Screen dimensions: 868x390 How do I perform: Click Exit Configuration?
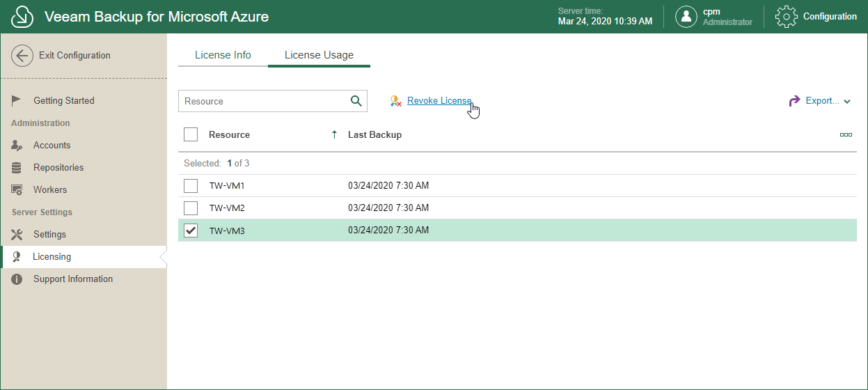[74, 56]
